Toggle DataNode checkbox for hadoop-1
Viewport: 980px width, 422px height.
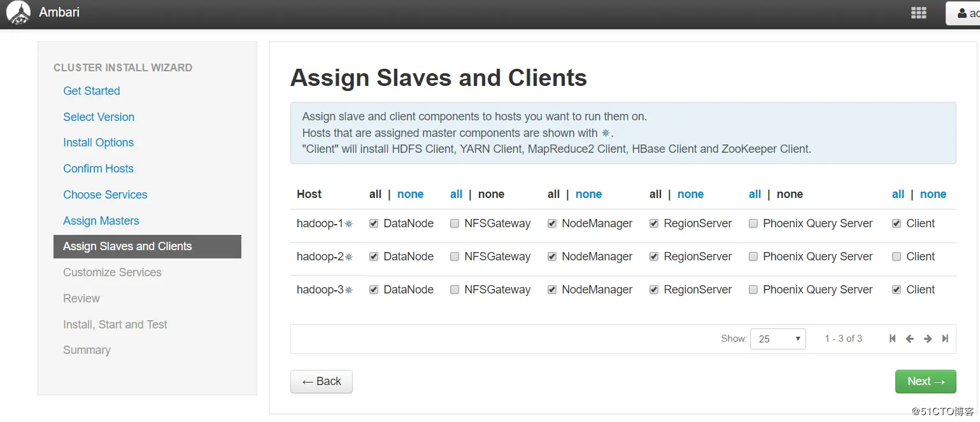click(374, 223)
